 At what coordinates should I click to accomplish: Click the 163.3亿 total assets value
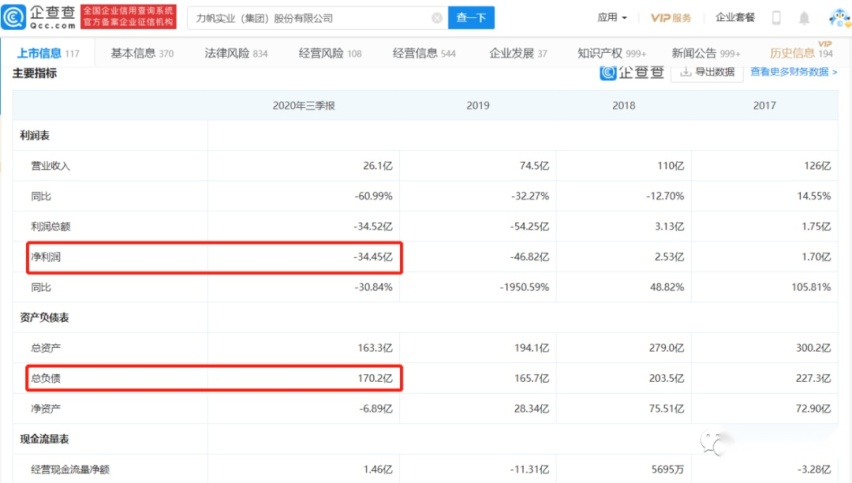click(x=375, y=348)
